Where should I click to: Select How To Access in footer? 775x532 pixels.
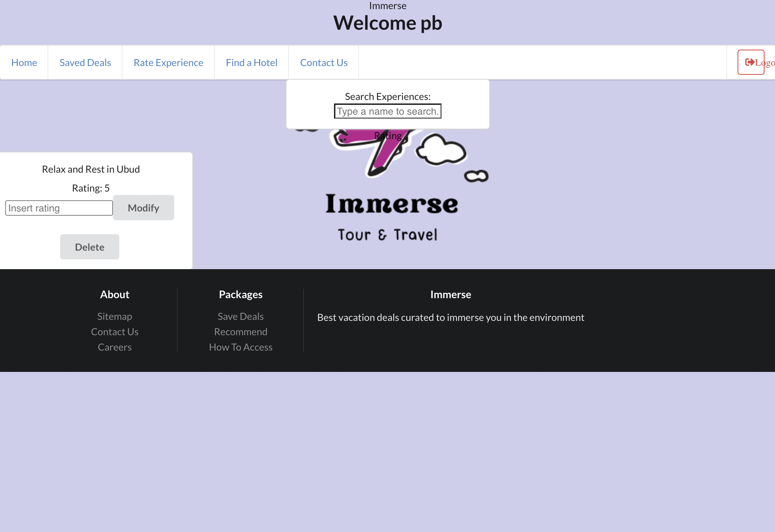(241, 347)
